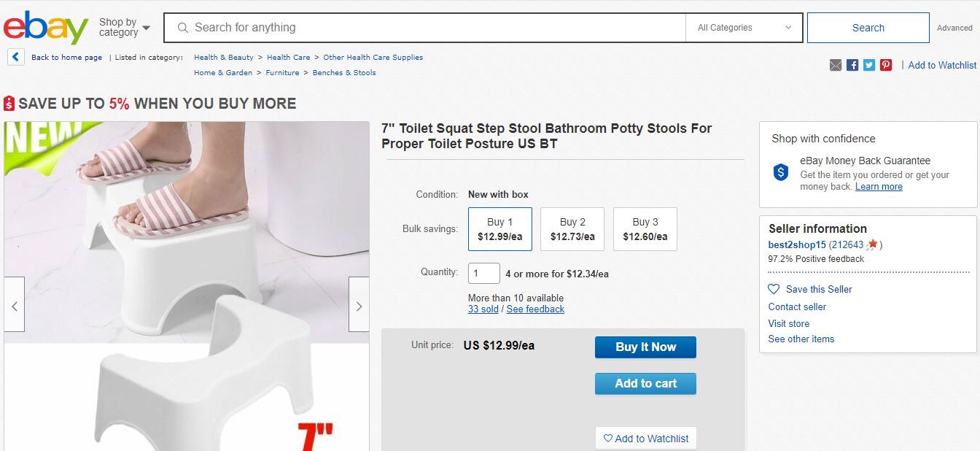Show next product image arrow

pos(359,307)
